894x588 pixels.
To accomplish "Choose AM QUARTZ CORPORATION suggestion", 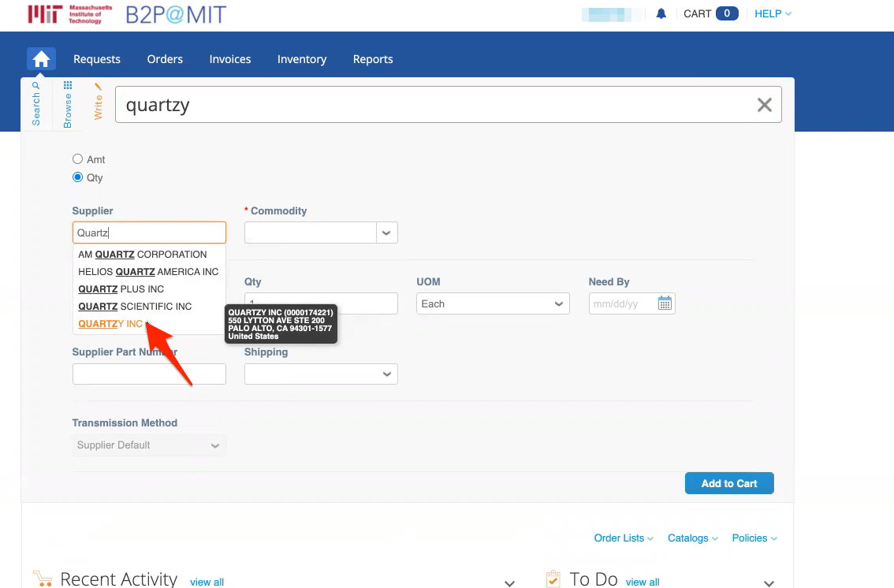I will click(x=143, y=254).
